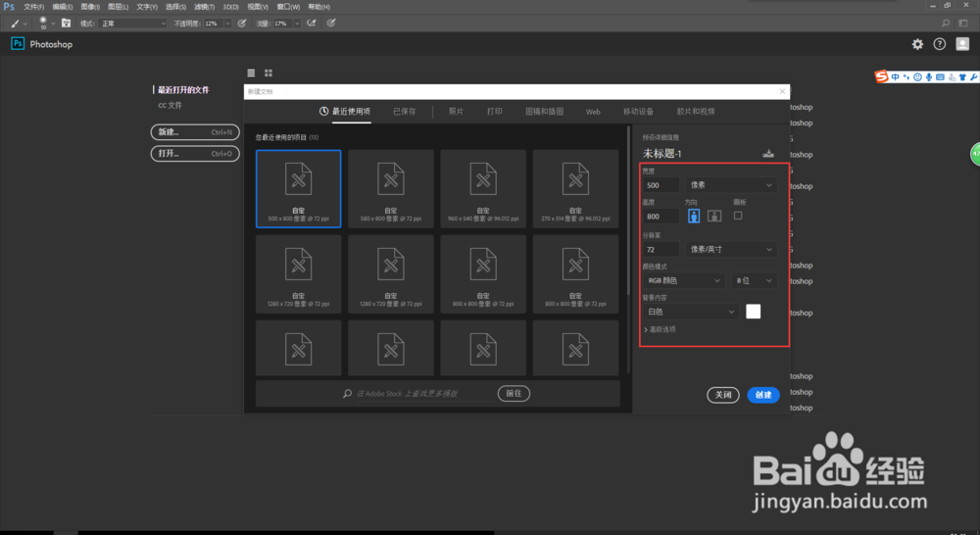The height and width of the screenshot is (535, 980).
Task: Open the 像素/英寸 resolution unit dropdown
Action: (x=731, y=250)
